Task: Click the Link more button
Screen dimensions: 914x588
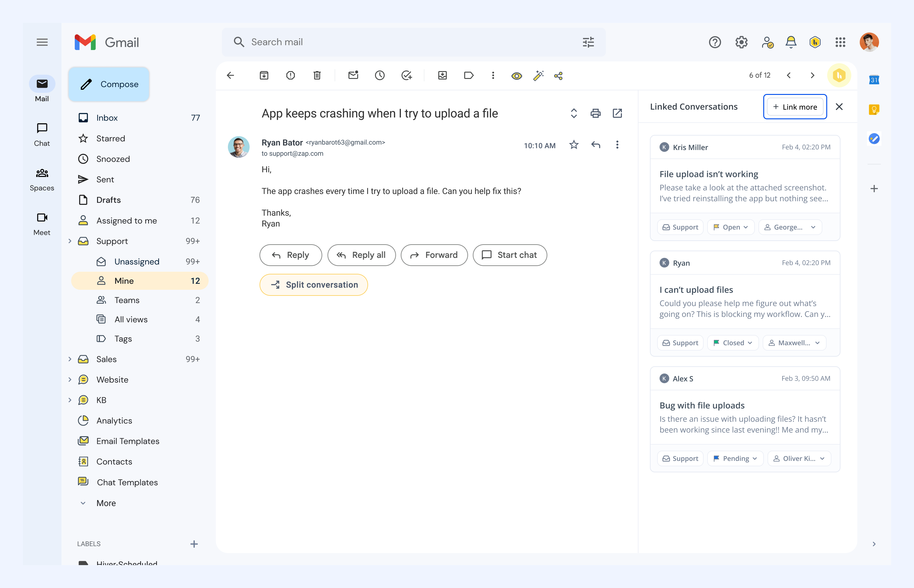Action: [795, 107]
